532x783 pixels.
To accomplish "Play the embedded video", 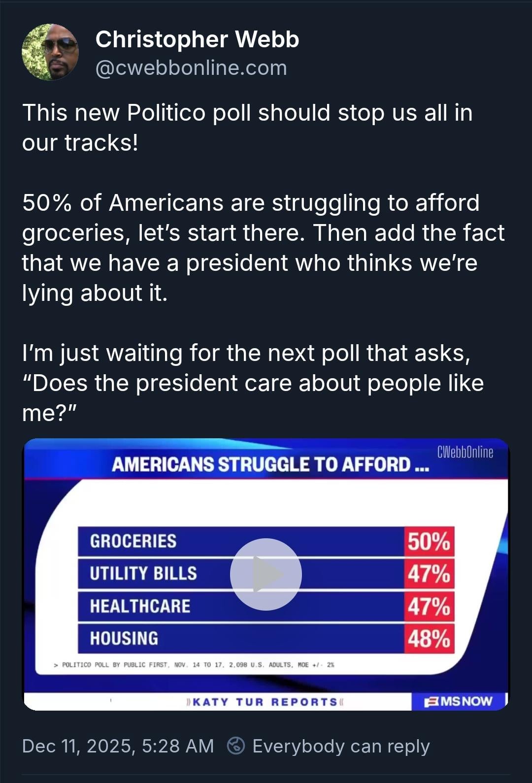I will (x=266, y=574).
